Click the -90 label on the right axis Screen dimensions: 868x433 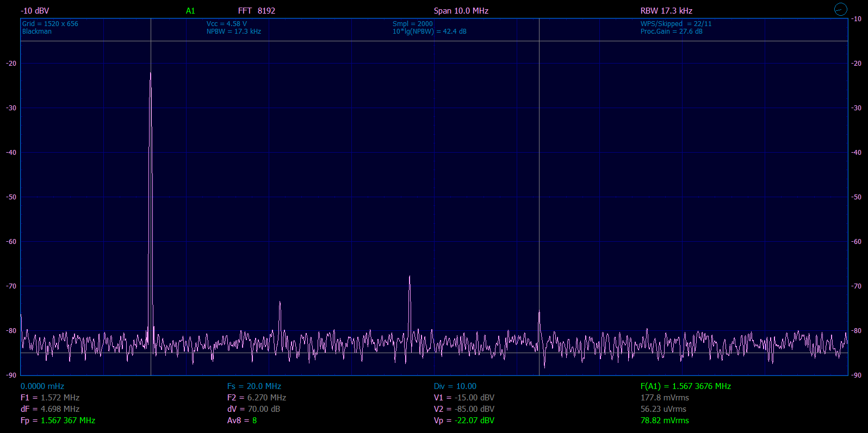(x=856, y=375)
